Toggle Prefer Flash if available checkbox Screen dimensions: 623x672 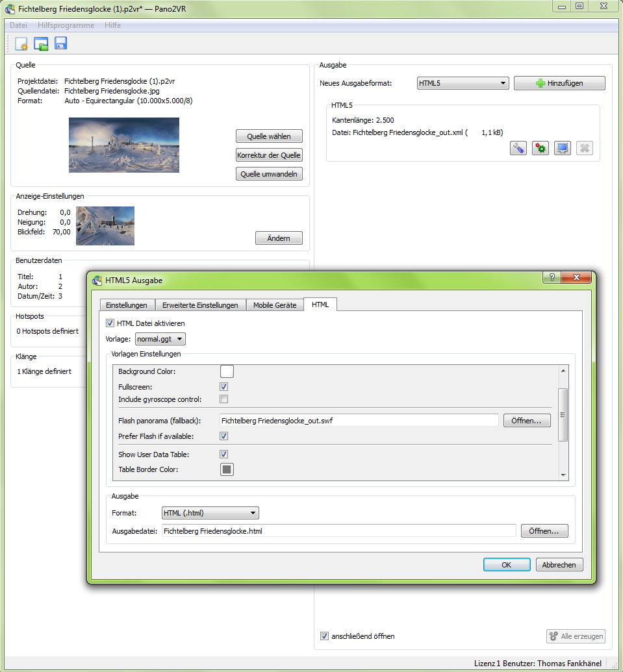(223, 436)
